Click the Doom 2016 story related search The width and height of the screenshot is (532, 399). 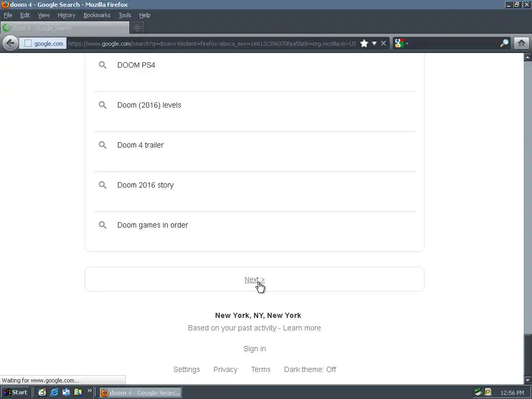pos(145,185)
